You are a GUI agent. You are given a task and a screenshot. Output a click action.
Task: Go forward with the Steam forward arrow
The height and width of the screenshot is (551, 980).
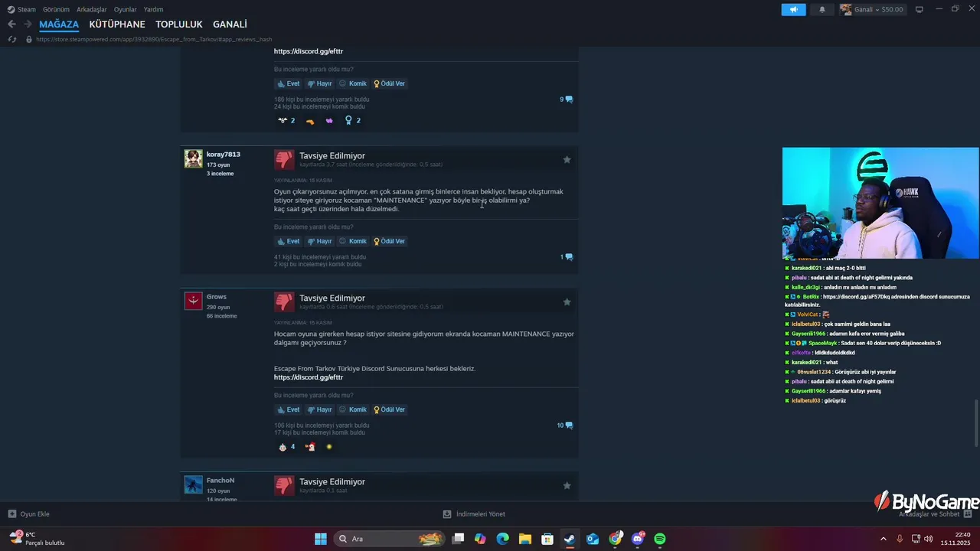click(28, 24)
